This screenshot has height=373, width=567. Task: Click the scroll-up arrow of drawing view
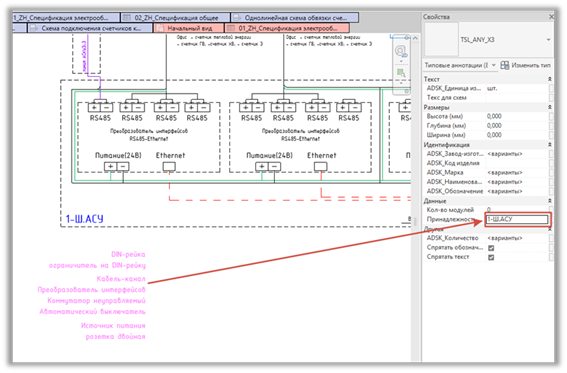click(x=415, y=38)
